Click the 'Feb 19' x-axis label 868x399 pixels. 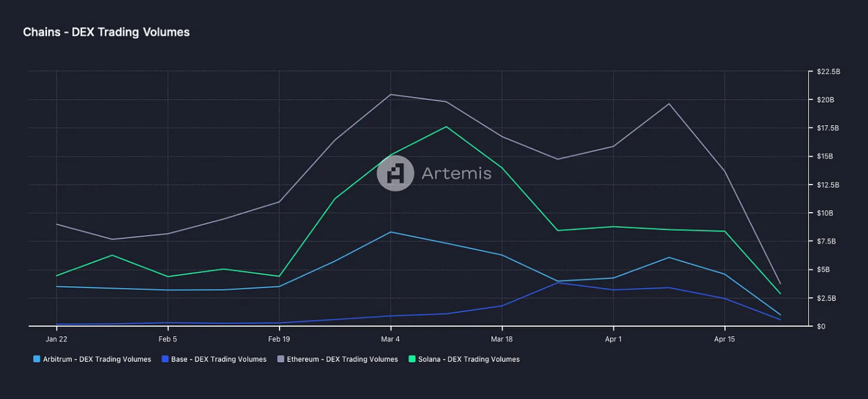[279, 339]
